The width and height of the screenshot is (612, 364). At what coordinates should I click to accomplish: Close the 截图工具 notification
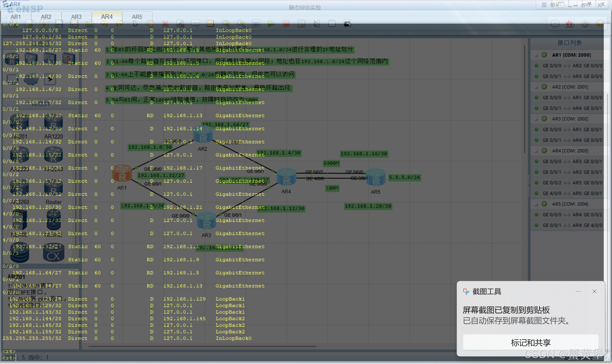pyautogui.click(x=594, y=291)
